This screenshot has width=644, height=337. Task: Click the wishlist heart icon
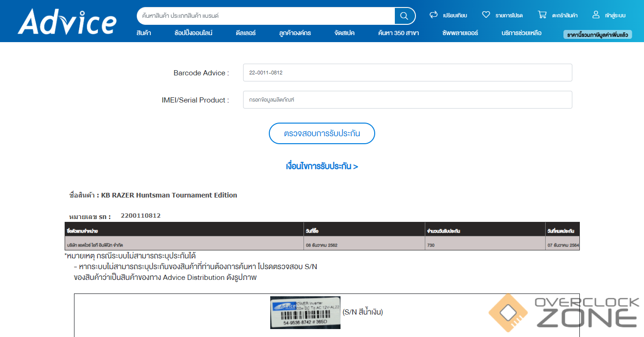(486, 15)
